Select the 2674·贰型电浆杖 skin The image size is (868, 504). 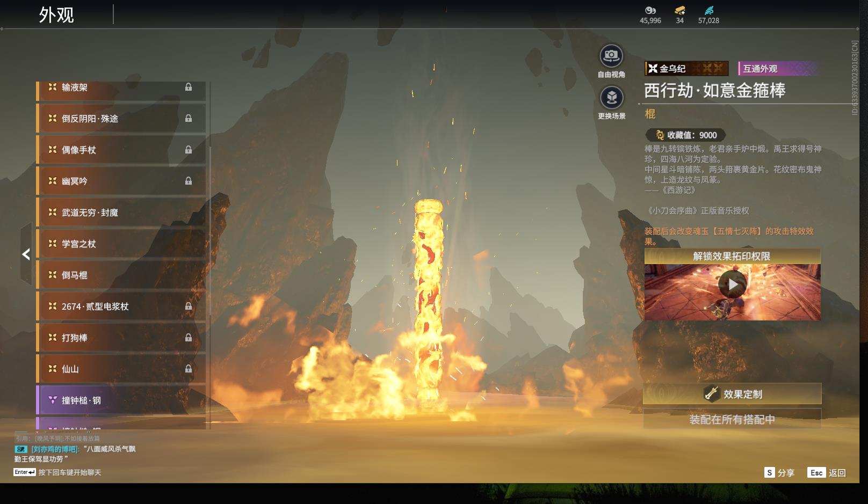121,306
